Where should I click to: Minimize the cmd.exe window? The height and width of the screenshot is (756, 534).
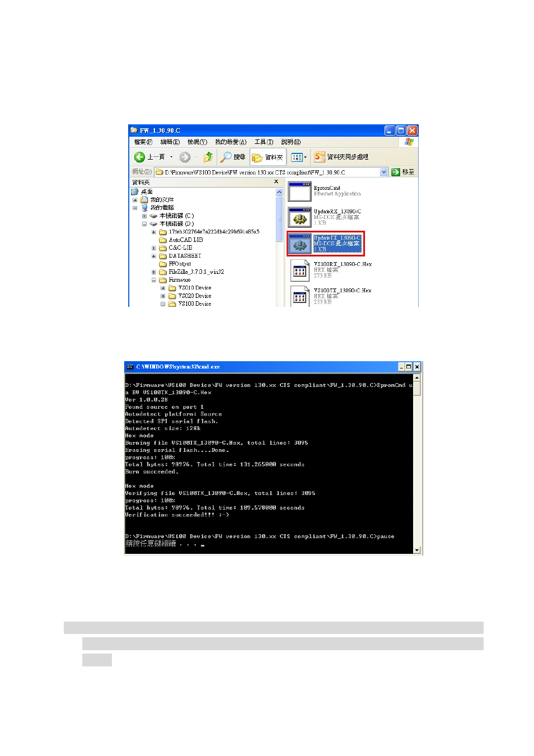(401, 367)
